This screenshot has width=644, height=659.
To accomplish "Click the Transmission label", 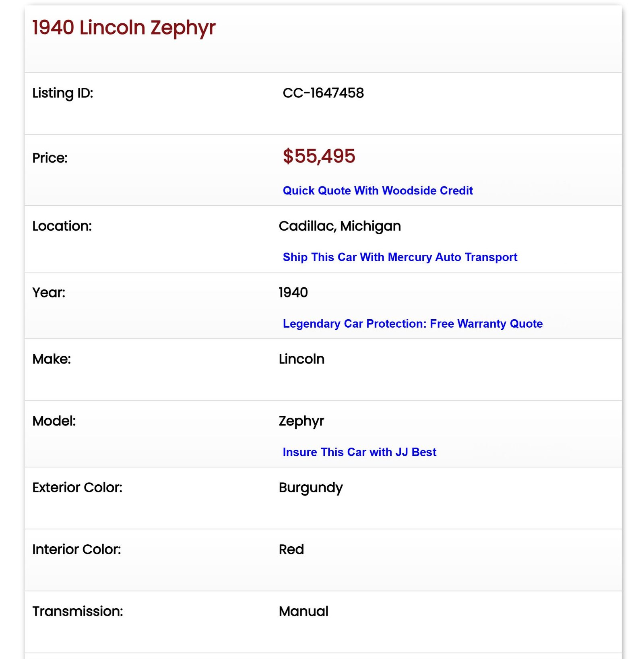I will 78,611.
